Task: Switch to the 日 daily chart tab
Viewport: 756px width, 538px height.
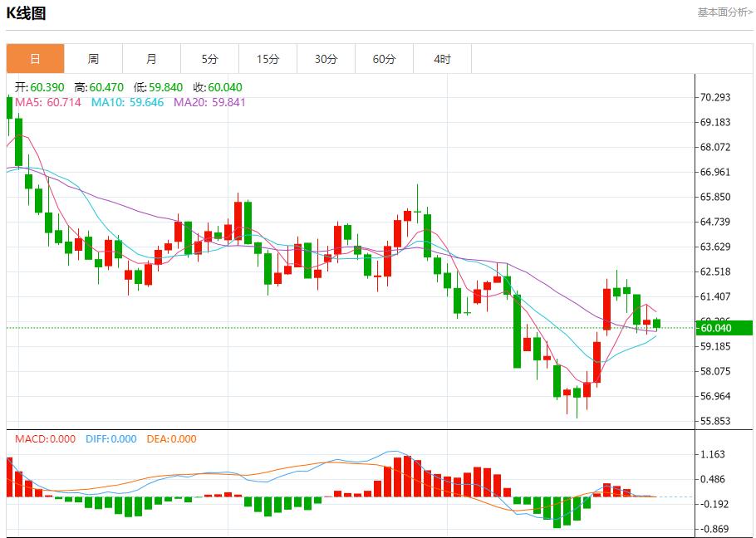Action: coord(34,58)
